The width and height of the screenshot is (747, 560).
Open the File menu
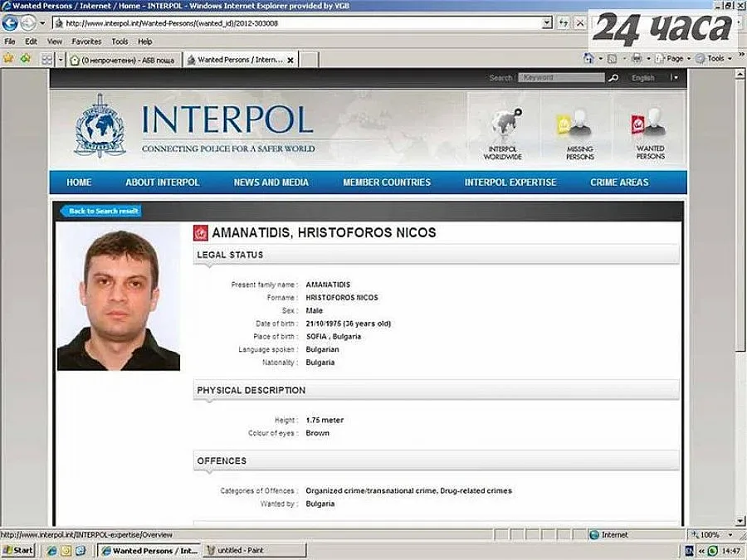pyautogui.click(x=9, y=41)
